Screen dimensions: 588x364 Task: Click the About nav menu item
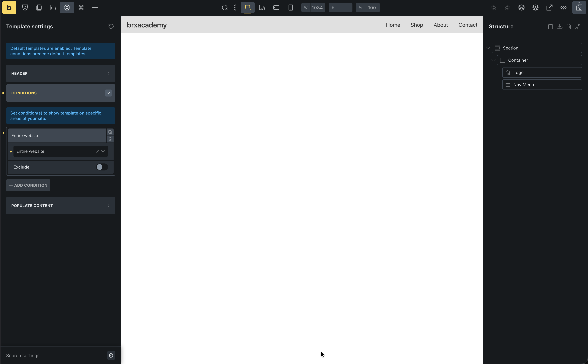[440, 25]
